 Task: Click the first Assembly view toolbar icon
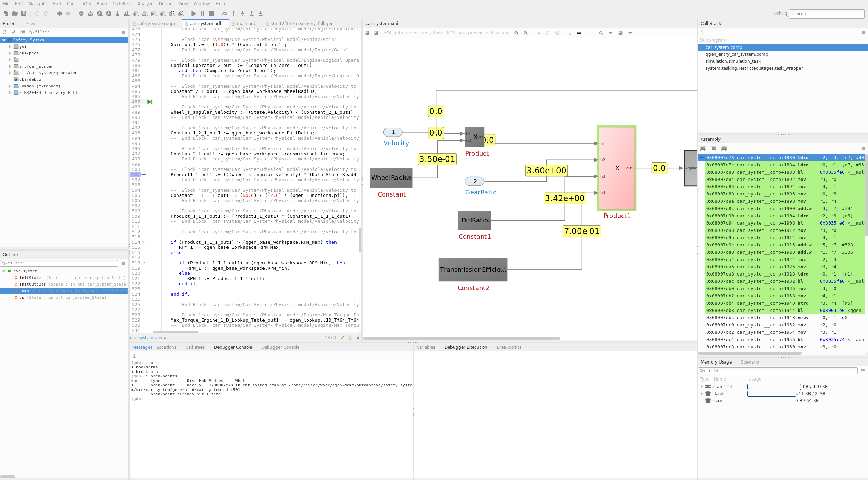703,149
